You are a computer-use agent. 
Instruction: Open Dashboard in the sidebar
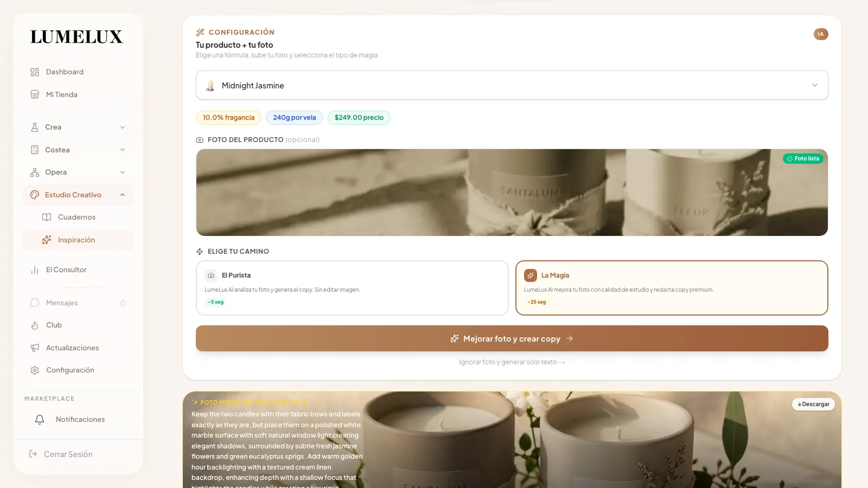[x=65, y=72]
